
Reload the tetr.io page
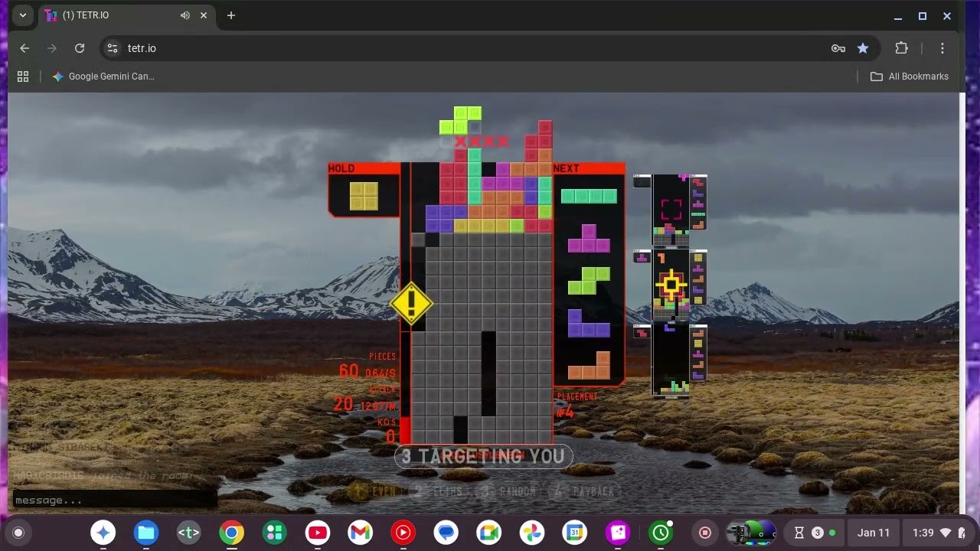[x=80, y=48]
